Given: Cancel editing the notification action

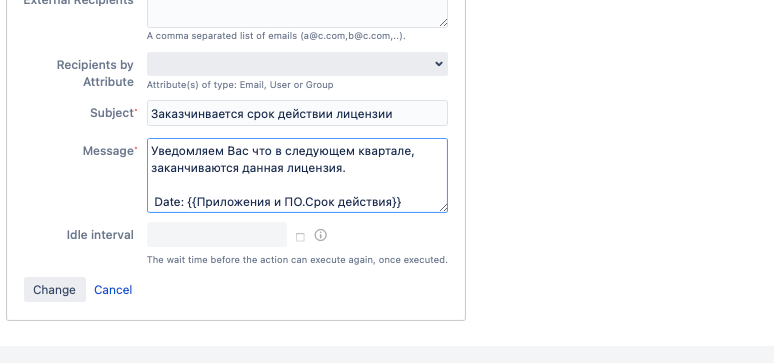Looking at the screenshot, I should (113, 290).
